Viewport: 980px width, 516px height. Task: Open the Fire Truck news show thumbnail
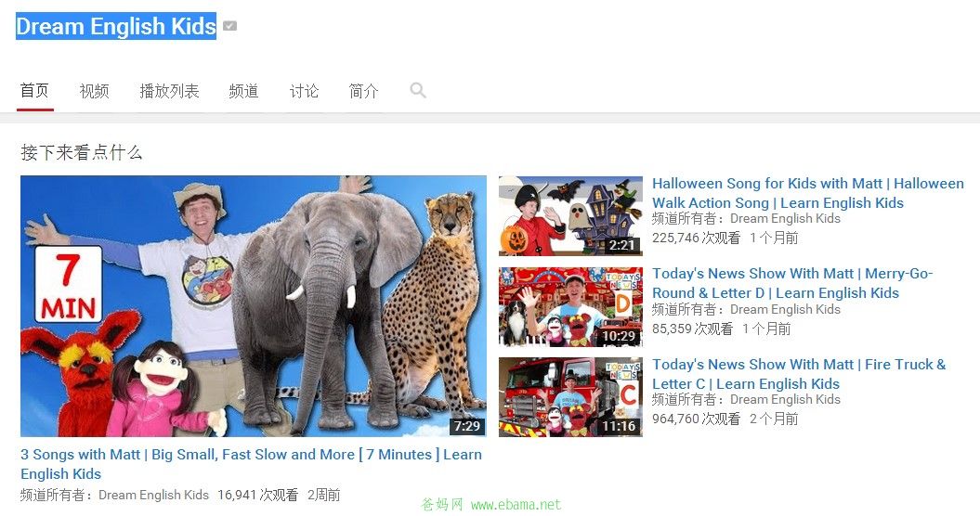click(x=570, y=396)
